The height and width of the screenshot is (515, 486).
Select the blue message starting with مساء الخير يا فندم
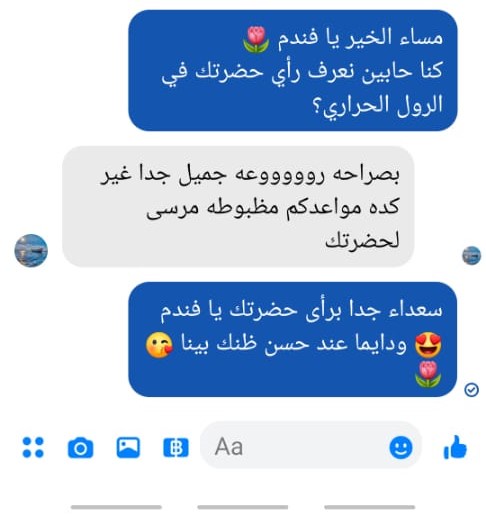[x=293, y=70]
